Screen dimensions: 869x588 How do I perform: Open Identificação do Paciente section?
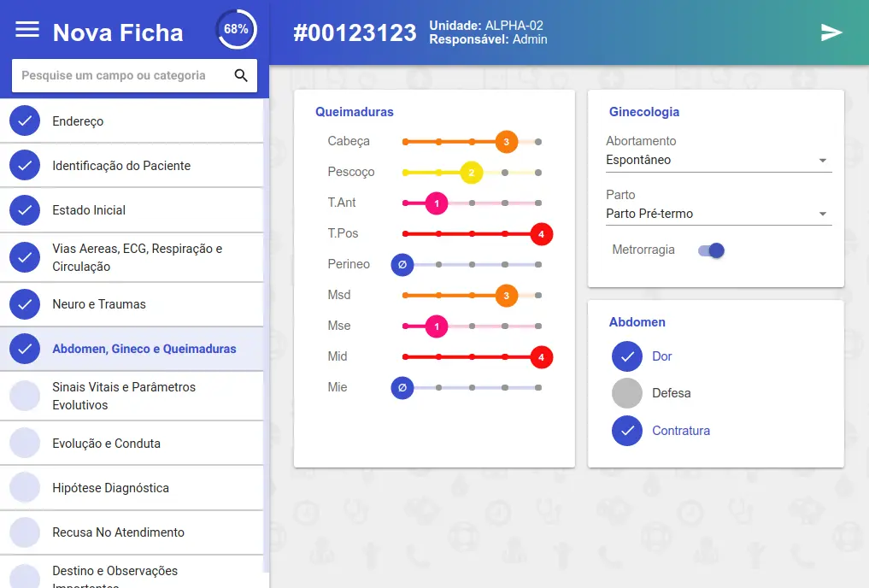(121, 166)
